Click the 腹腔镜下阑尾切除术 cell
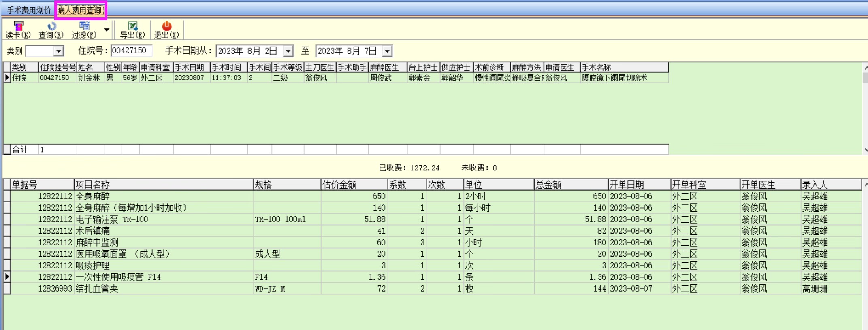This screenshot has height=330, width=868. [624, 78]
